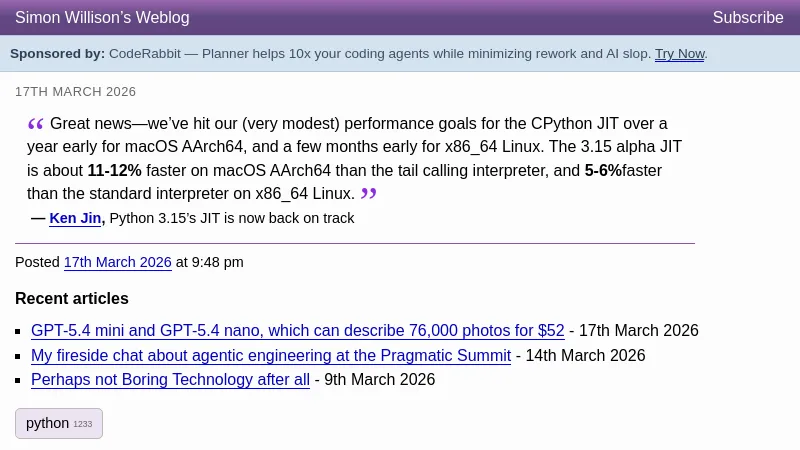The width and height of the screenshot is (800, 450).
Task: Click the bullet beside Boring Technology article
Action: pos(18,381)
